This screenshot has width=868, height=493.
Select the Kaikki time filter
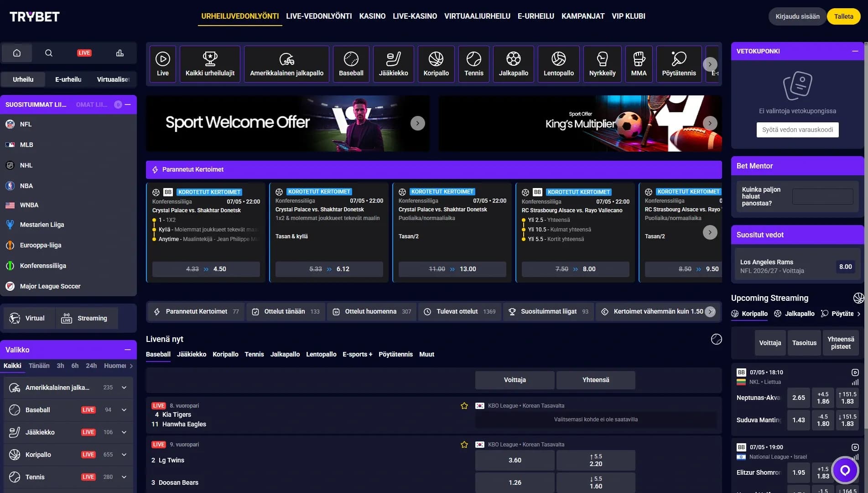pos(12,366)
